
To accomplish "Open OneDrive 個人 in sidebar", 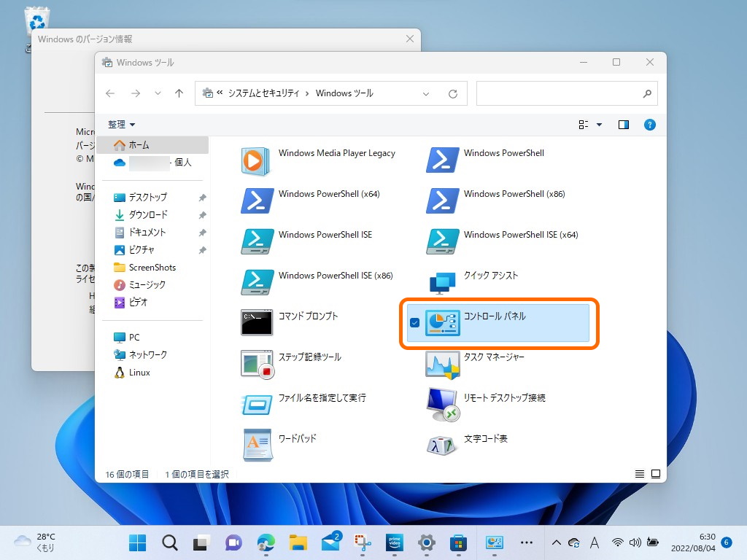I will [x=152, y=163].
